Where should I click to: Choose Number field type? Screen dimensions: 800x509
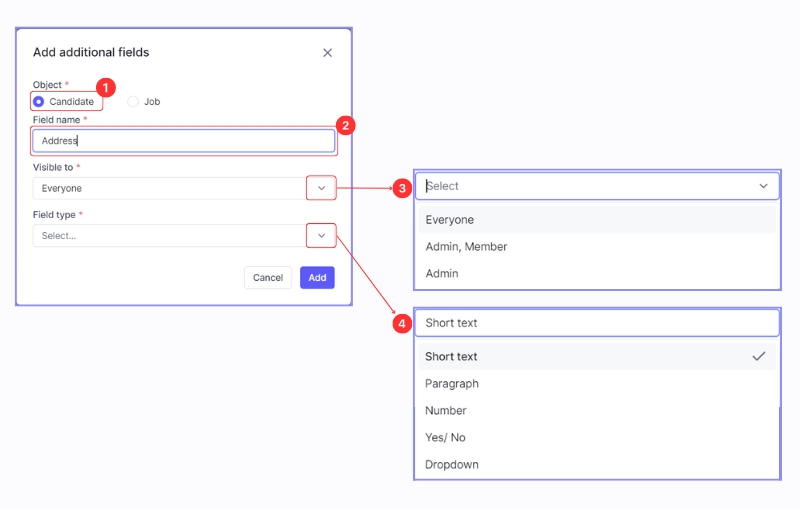[446, 411]
